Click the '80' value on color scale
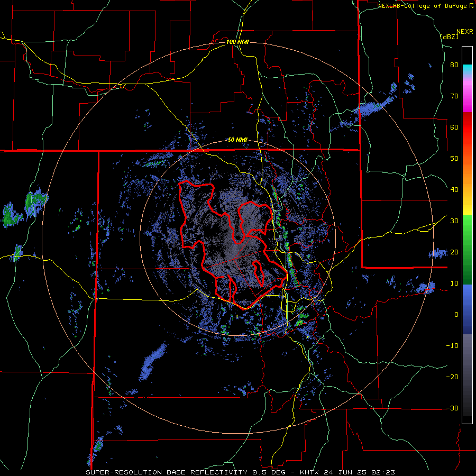Screen dimensions: 476x476 click(454, 65)
